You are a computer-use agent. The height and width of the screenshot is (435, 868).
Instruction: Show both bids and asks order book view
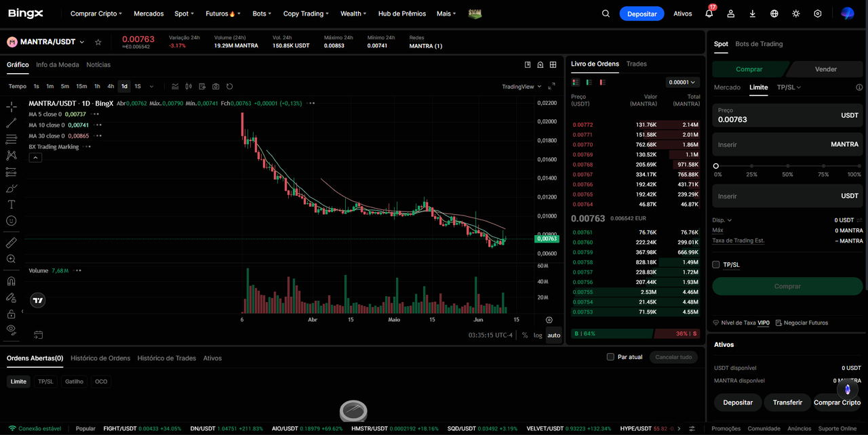576,82
